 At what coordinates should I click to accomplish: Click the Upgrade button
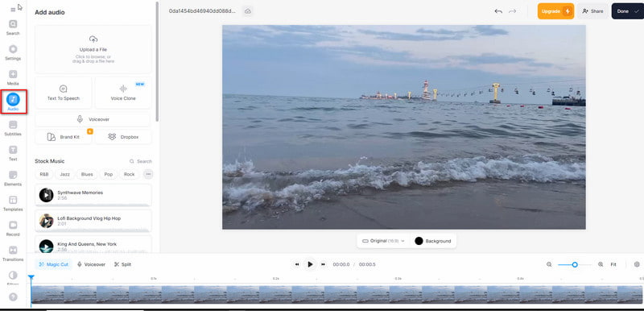point(555,11)
